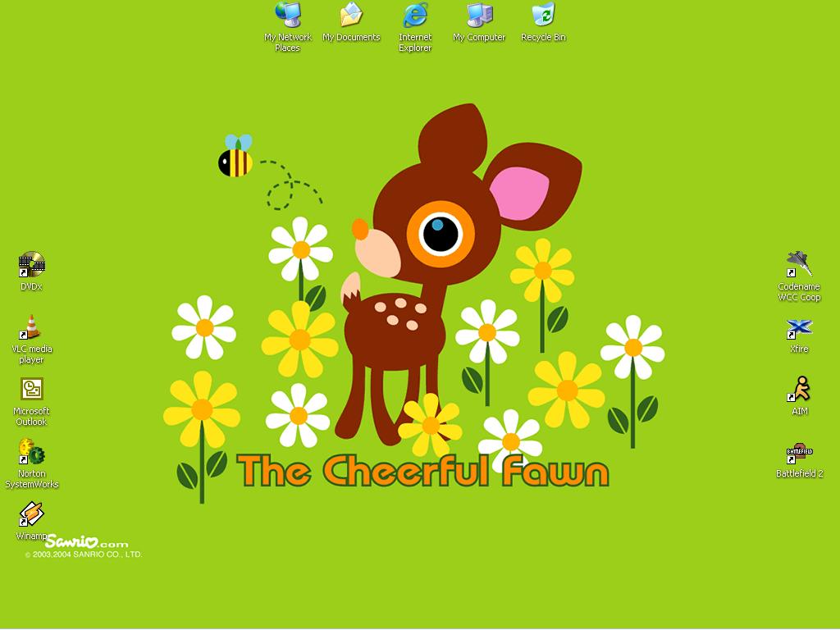This screenshot has height=630, width=840.
Task: Click the "Codename WCC Coop" label text
Action: tap(799, 292)
